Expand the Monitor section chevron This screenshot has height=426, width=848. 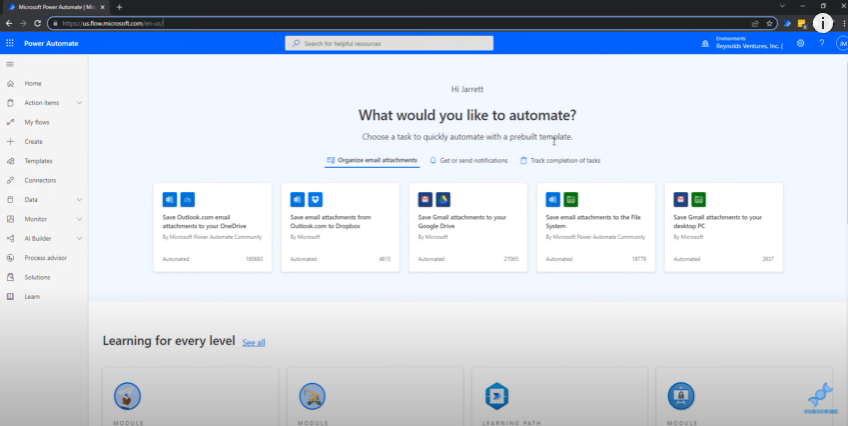[79, 219]
